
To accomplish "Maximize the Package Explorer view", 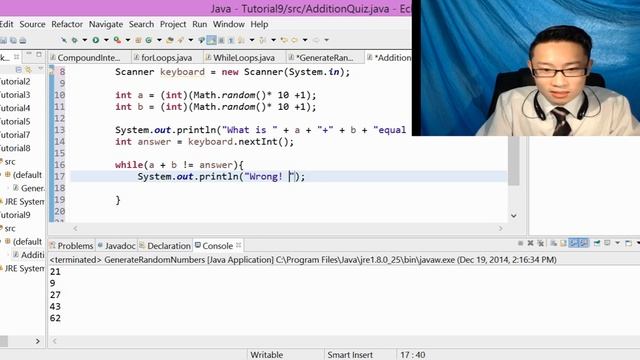I will coord(39,54).
